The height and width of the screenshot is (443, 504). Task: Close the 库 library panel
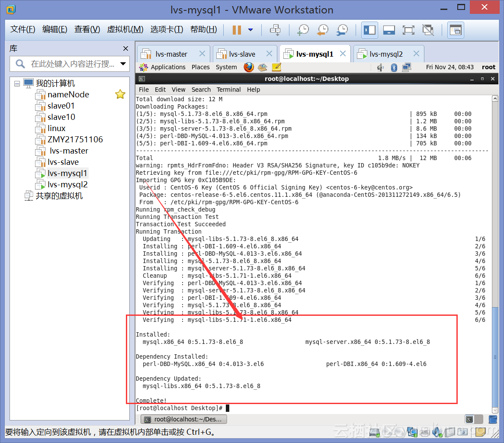pos(125,48)
